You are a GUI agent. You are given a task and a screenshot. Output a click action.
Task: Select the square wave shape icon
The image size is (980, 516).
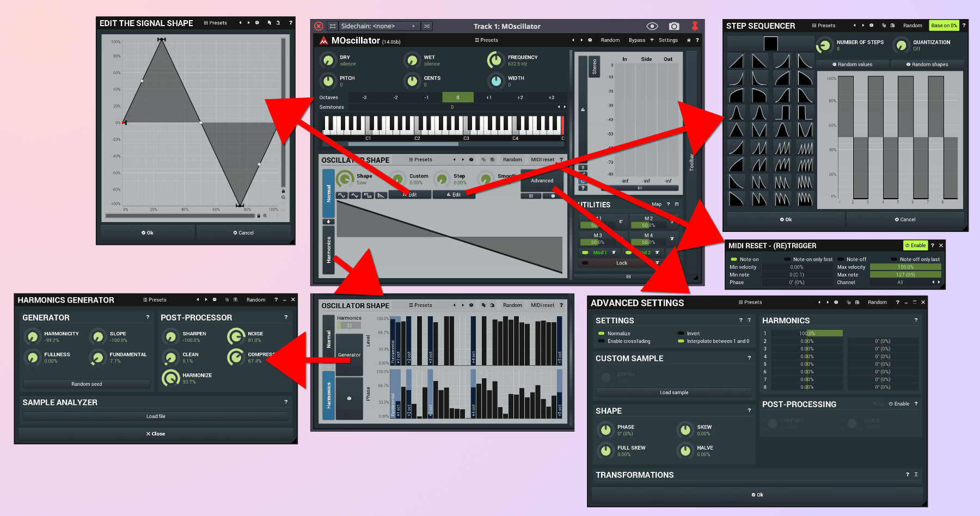click(x=368, y=195)
